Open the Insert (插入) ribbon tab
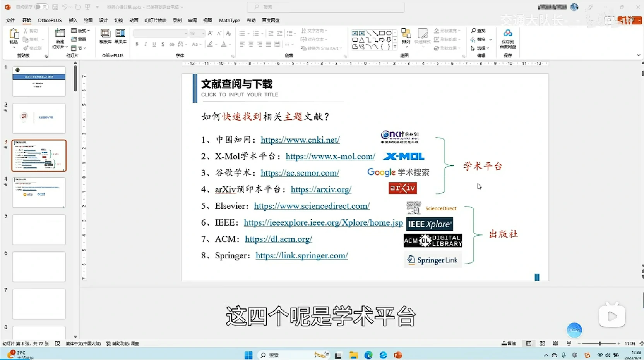This screenshot has width=644, height=360. (x=73, y=20)
